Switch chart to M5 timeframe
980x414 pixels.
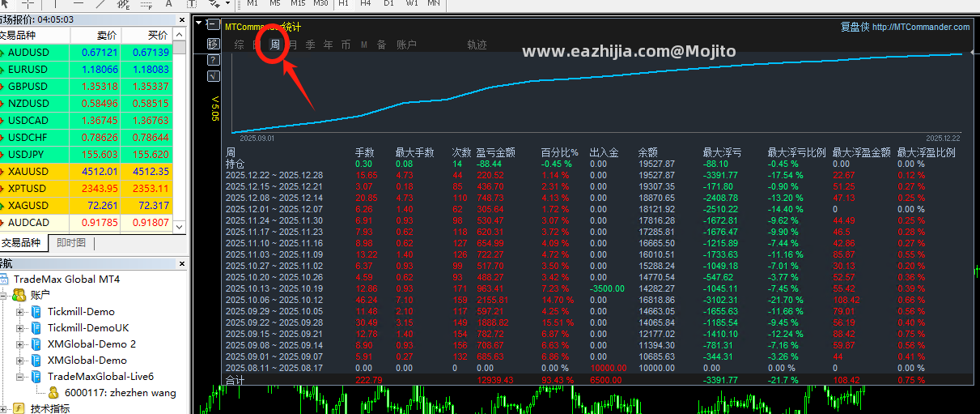coord(275,3)
